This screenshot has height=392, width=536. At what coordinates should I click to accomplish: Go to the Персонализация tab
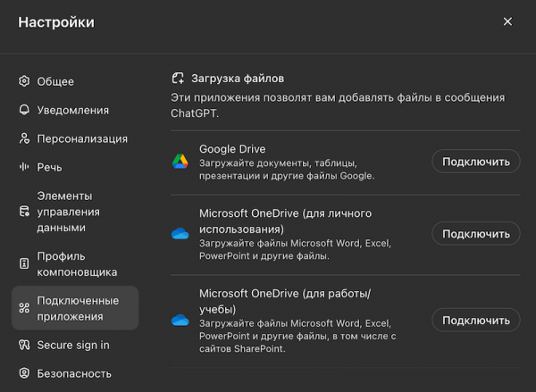75,138
